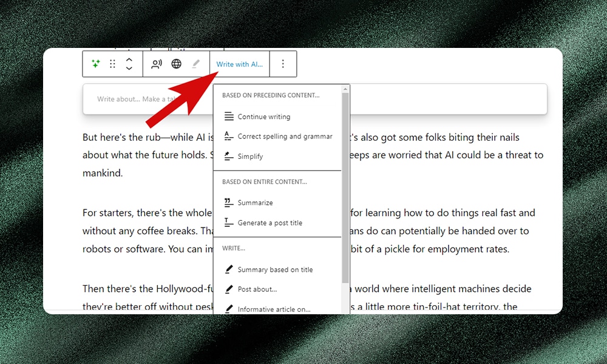
Task: Select the grayed-out pencil icon
Action: [195, 64]
